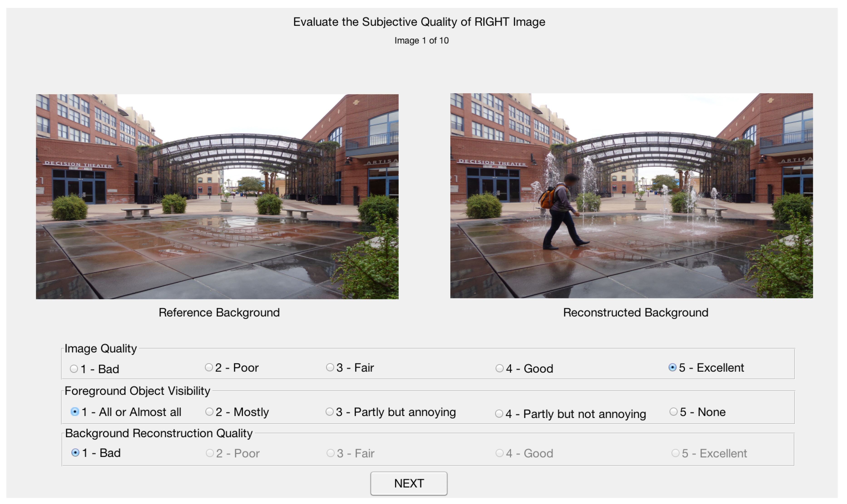847x504 pixels.
Task: Select Image Quality rating 2 - Poor
Action: 209,367
